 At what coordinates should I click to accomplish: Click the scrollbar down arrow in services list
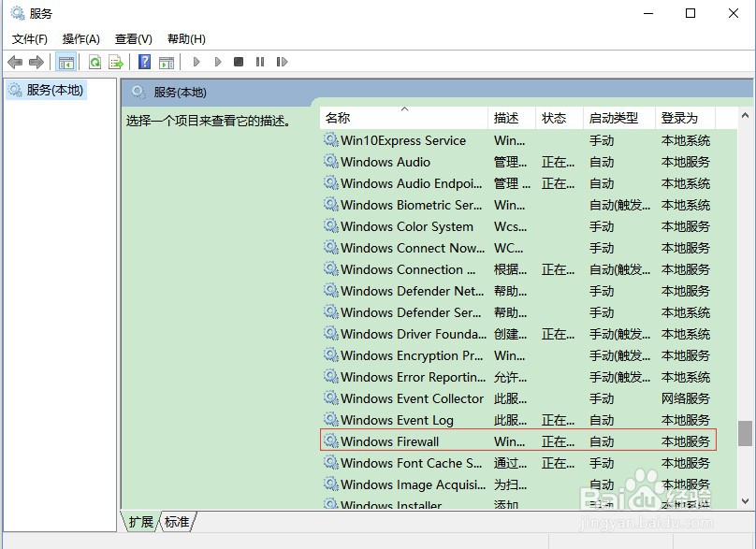tap(745, 501)
